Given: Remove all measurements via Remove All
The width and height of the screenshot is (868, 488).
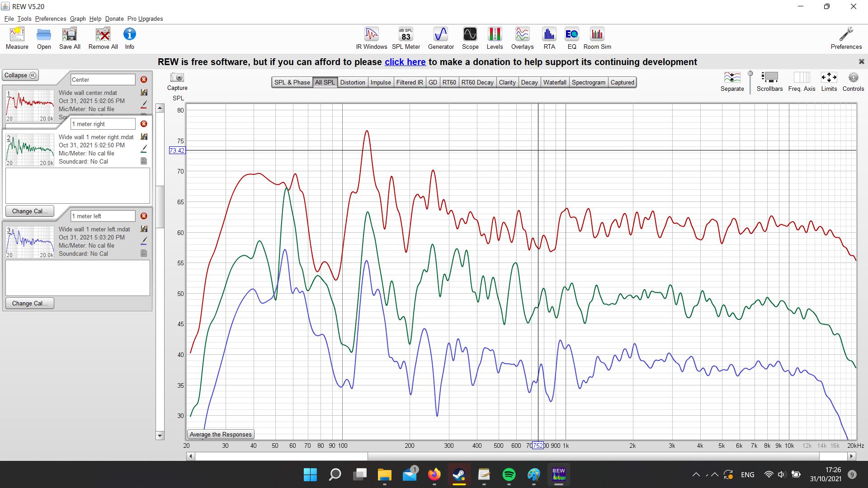Looking at the screenshot, I should (x=103, y=38).
